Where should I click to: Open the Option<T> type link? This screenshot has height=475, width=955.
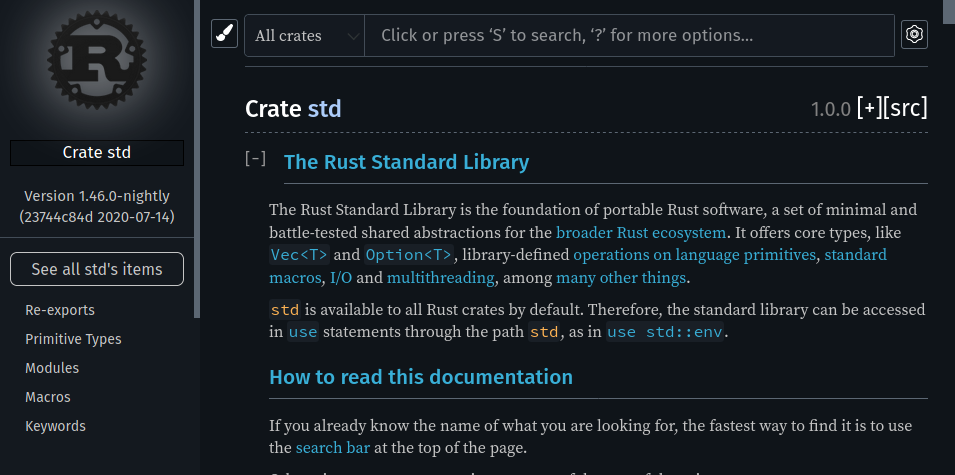click(409, 255)
